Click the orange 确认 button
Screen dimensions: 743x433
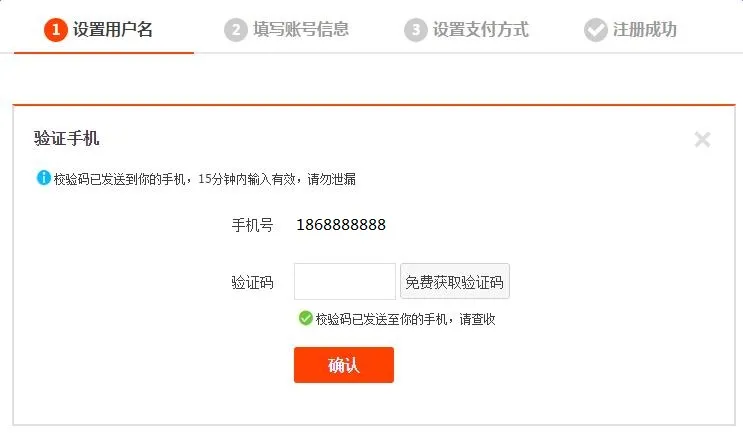click(x=344, y=365)
